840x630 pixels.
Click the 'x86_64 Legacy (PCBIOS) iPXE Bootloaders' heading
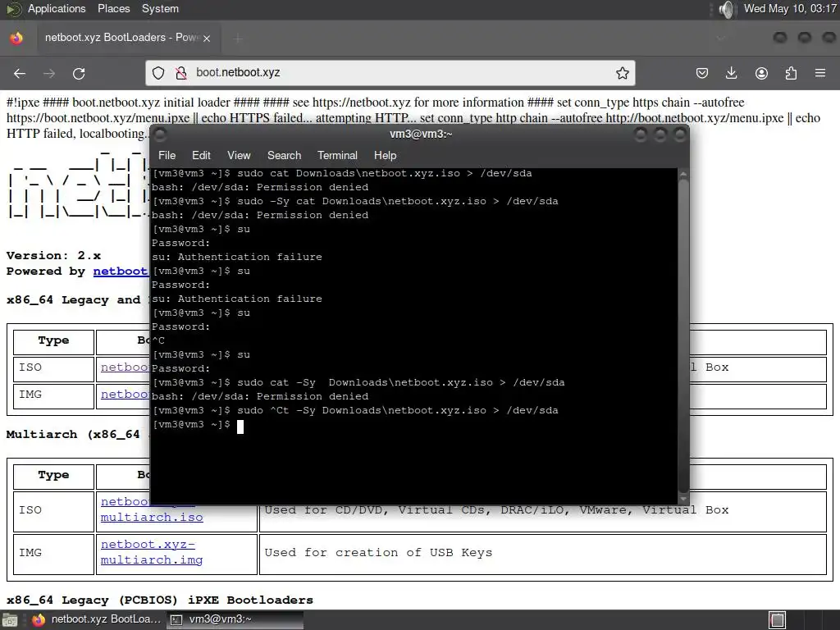(x=160, y=600)
